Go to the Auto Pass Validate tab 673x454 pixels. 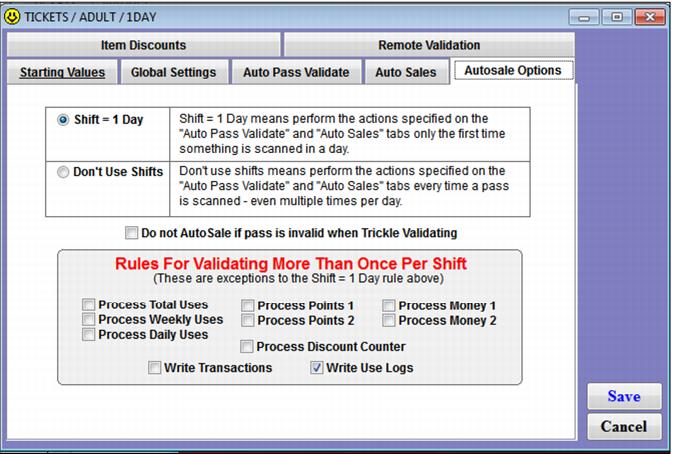296,72
